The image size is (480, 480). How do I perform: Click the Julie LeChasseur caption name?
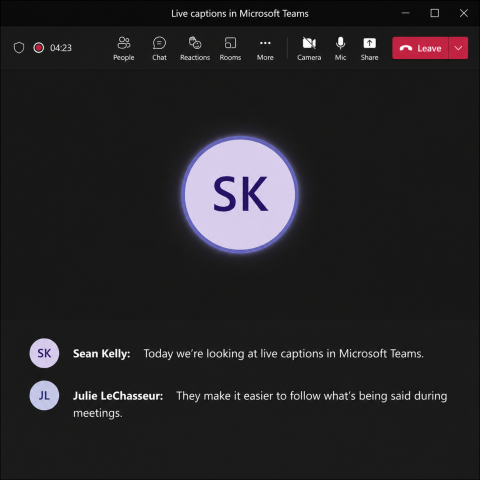[118, 396]
